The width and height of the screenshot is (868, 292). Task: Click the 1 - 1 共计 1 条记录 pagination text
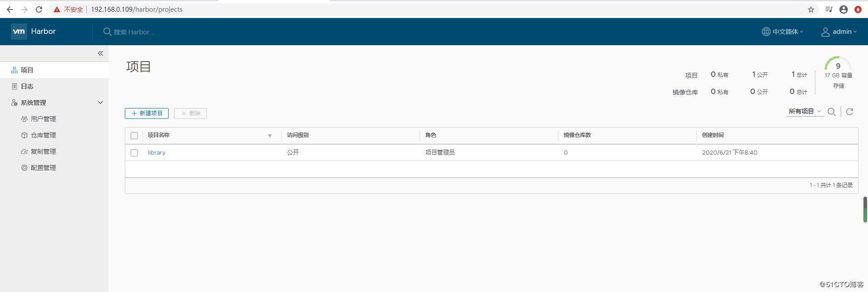(831, 185)
